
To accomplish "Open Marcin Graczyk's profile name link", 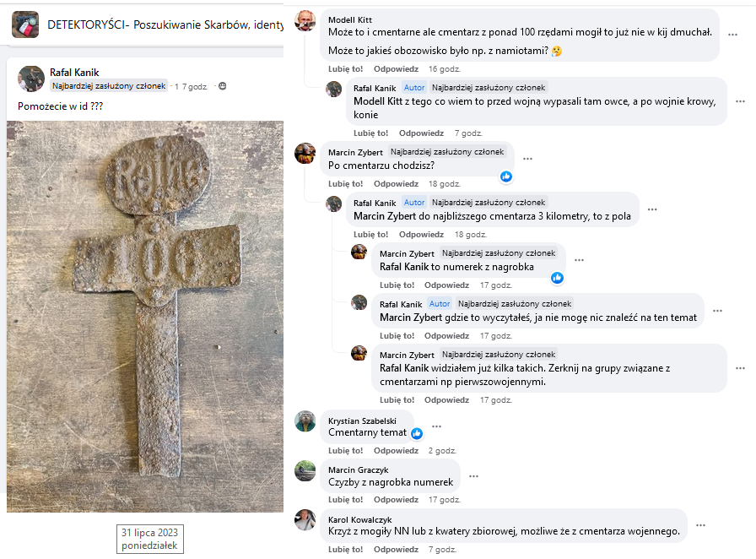I will click(359, 470).
